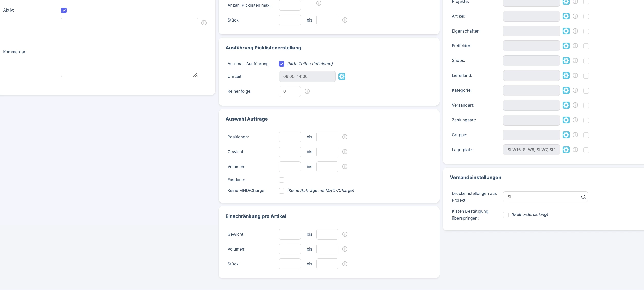
Task: Enable the Fastlane checkbox
Action: point(281,180)
